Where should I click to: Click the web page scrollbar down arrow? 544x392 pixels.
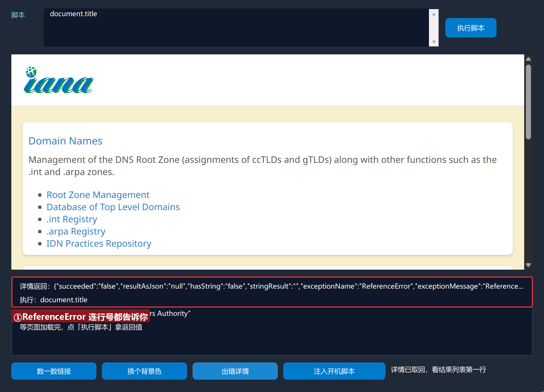[528, 265]
